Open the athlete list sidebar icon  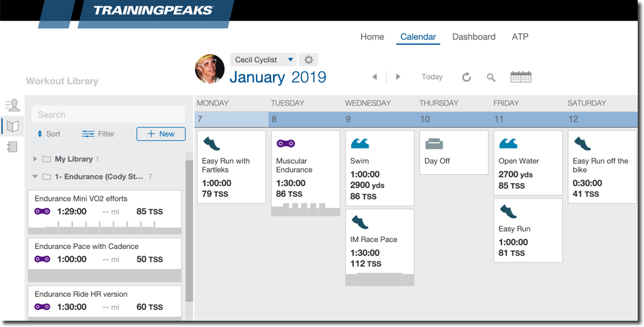pos(13,105)
